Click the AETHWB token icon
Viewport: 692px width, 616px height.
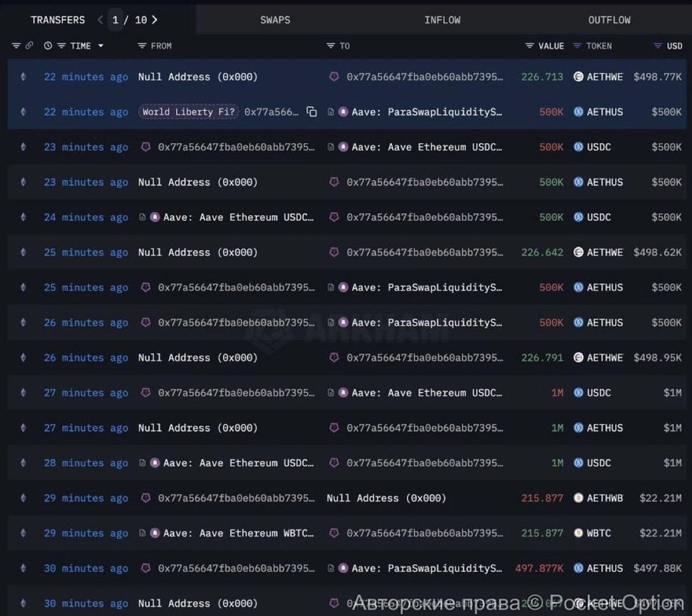click(578, 498)
